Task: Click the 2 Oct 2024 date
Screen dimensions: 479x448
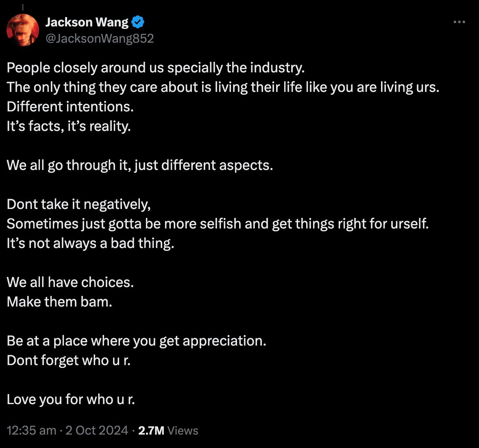Action: (x=97, y=431)
